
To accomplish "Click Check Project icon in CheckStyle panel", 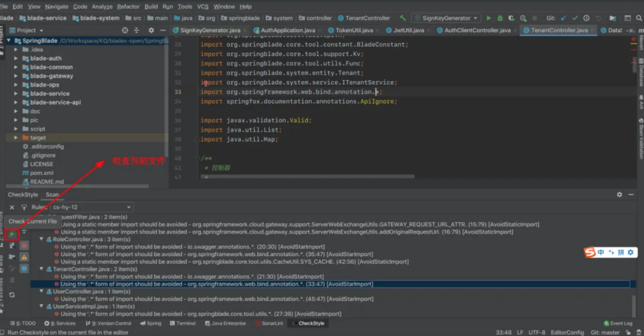I will pos(12,257).
